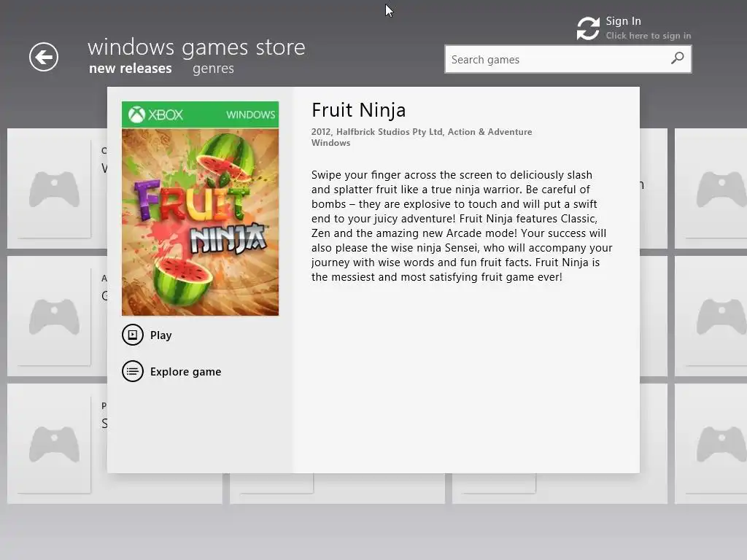Click the middle-left controller placeholder tile
The width and height of the screenshot is (747, 560).
click(54, 316)
